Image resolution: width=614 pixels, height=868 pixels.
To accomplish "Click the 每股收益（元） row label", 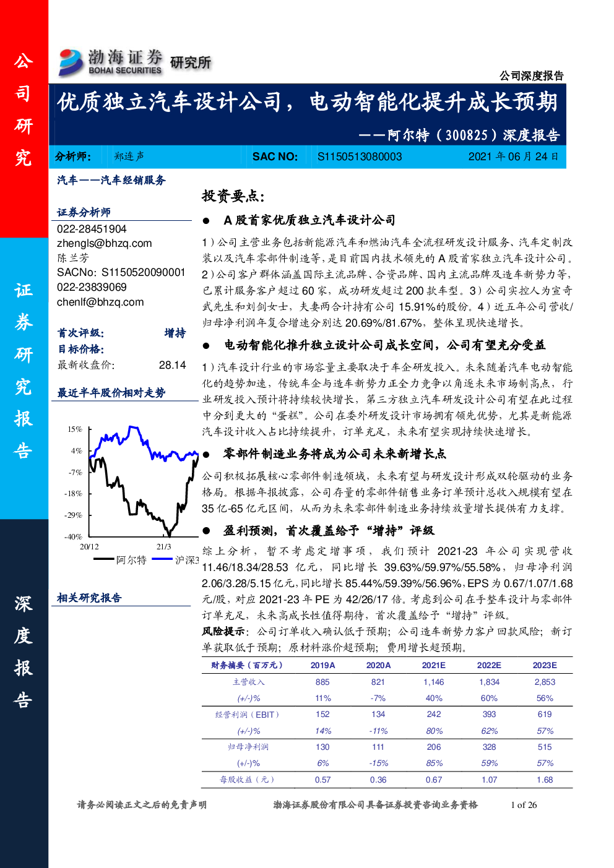I will (246, 780).
